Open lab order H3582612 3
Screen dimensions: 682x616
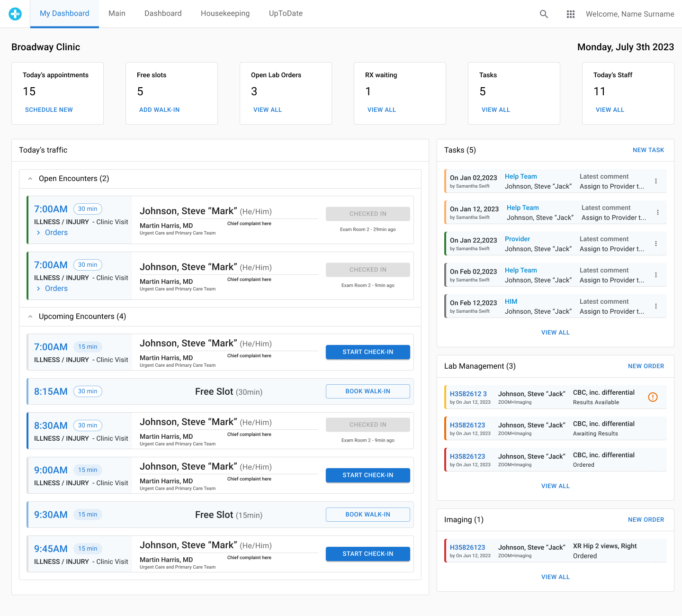468,394
